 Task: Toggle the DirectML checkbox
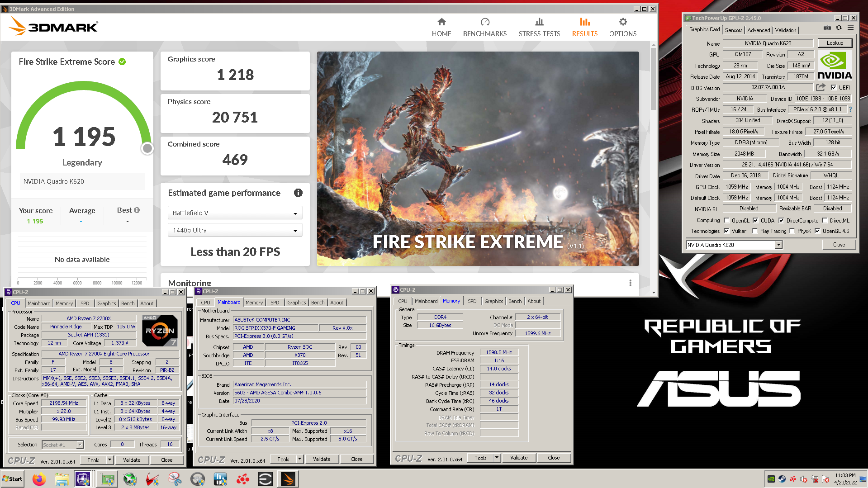click(825, 221)
